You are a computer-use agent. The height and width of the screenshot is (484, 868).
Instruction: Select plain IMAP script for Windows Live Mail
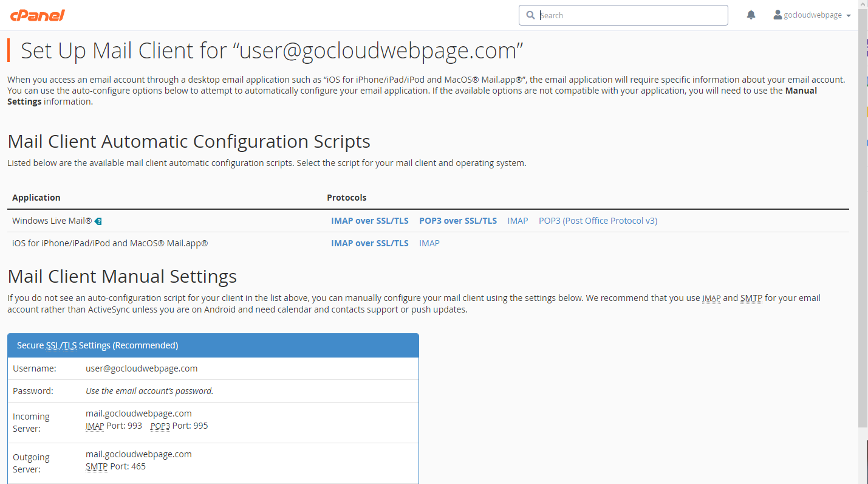(518, 221)
